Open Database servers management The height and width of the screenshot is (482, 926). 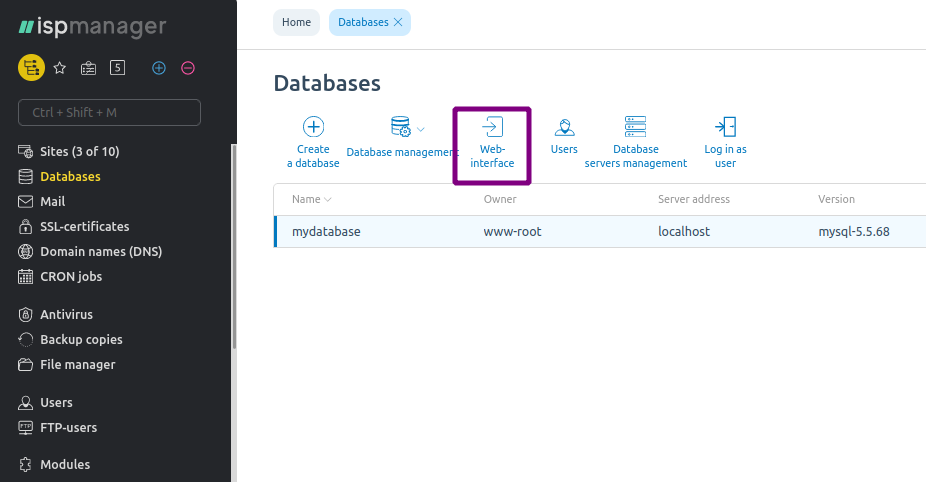point(635,127)
